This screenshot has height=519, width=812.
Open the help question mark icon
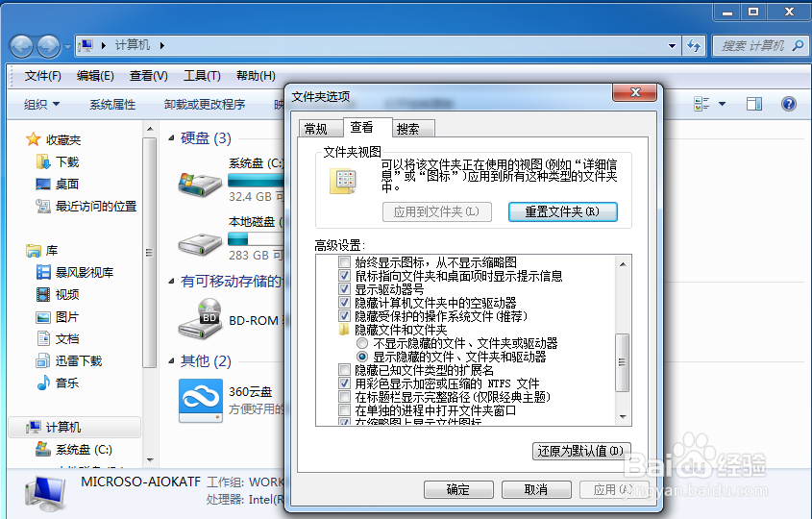tap(788, 104)
